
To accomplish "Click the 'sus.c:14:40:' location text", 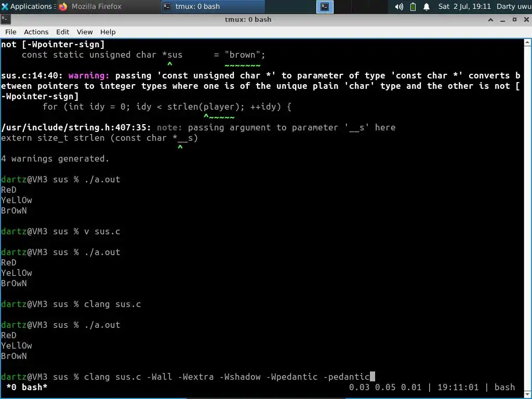I will (x=32, y=76).
